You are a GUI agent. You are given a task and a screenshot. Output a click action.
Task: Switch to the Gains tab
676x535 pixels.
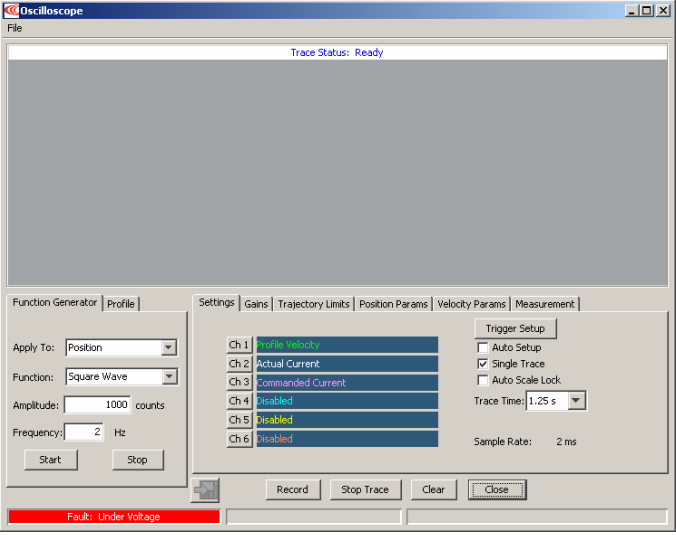[256, 304]
